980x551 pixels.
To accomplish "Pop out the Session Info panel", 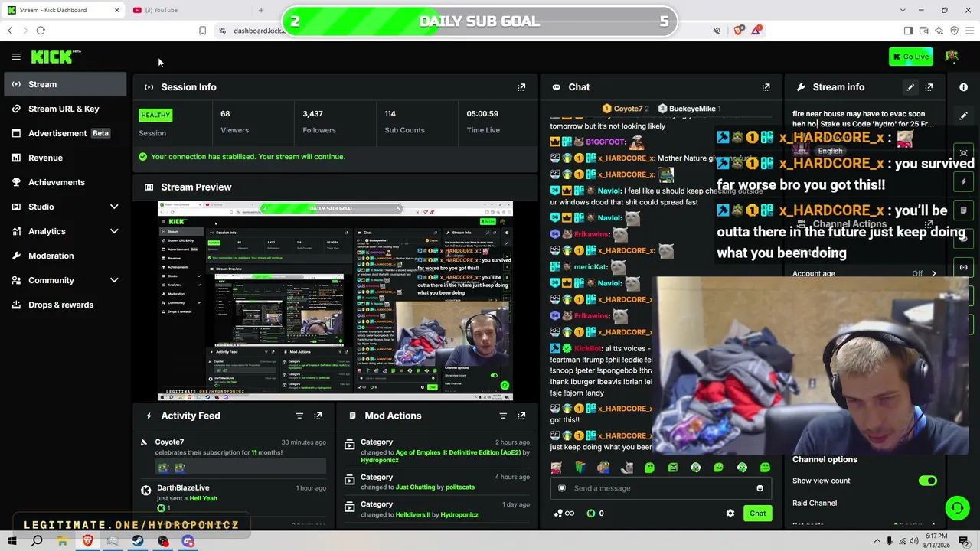I will tap(521, 87).
